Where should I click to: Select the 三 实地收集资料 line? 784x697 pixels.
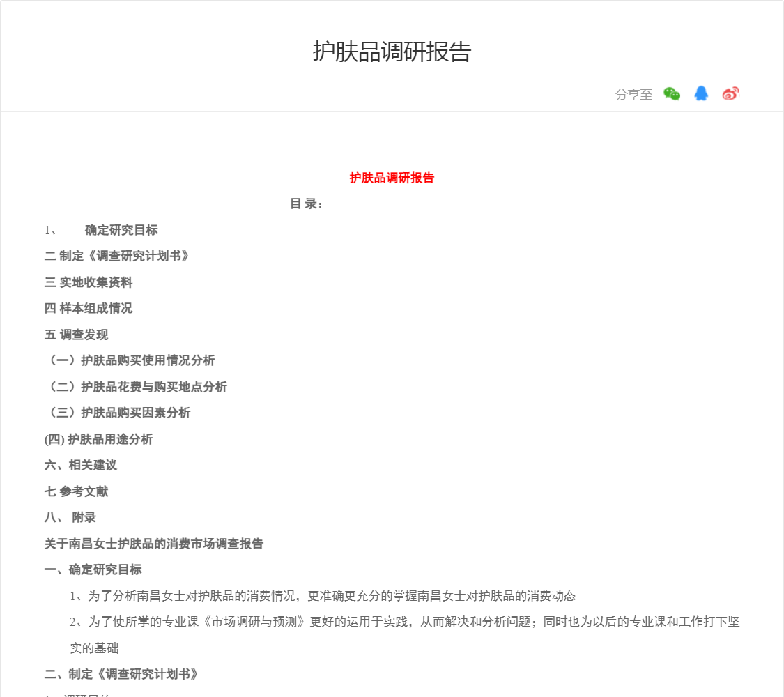coord(89,282)
